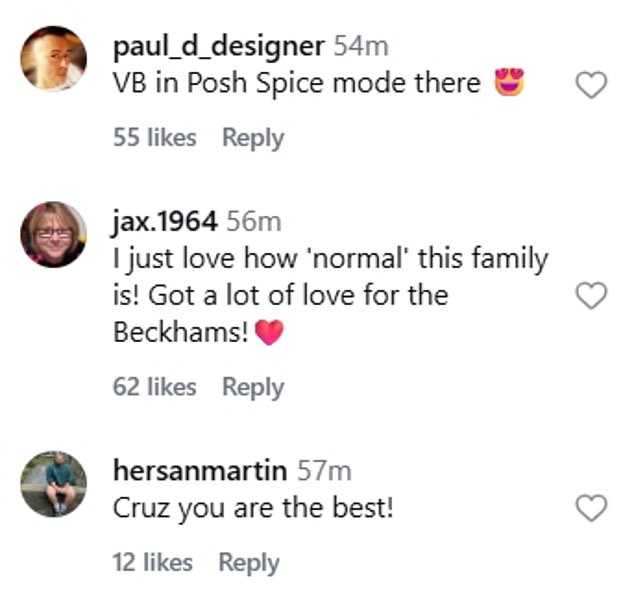Reply to paul_d_designer's comment
The height and width of the screenshot is (606, 634).
tap(253, 138)
